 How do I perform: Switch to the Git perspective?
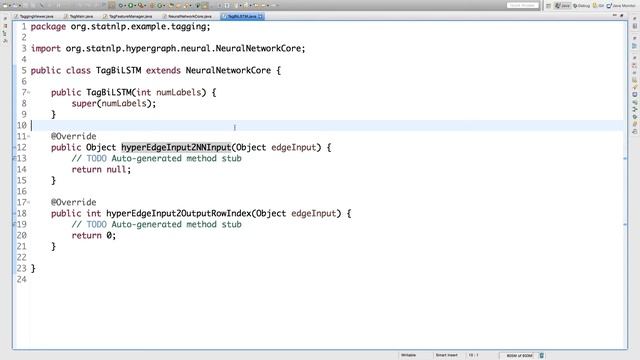coord(598,6)
